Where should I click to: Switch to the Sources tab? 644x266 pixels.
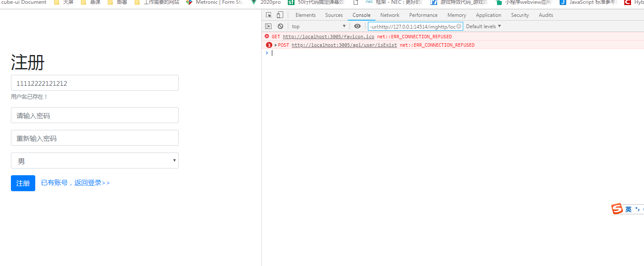click(334, 15)
